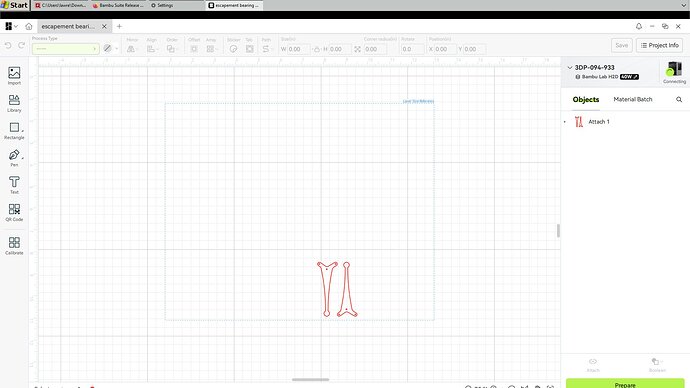Open the notifications bell
Viewport: 690px width, 388px height.
click(639, 26)
